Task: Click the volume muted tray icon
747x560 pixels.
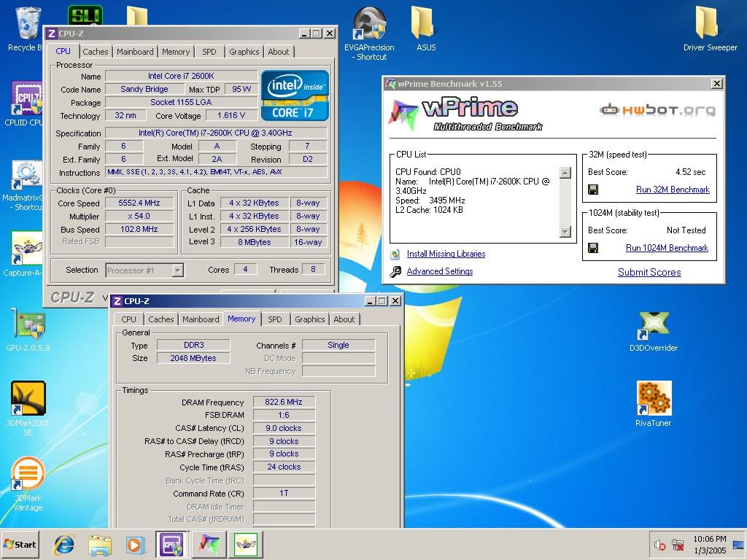Action: tap(659, 544)
